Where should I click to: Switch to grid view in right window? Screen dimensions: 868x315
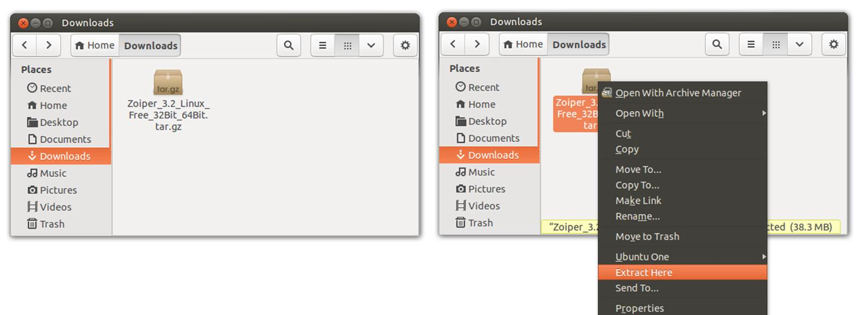(776, 44)
